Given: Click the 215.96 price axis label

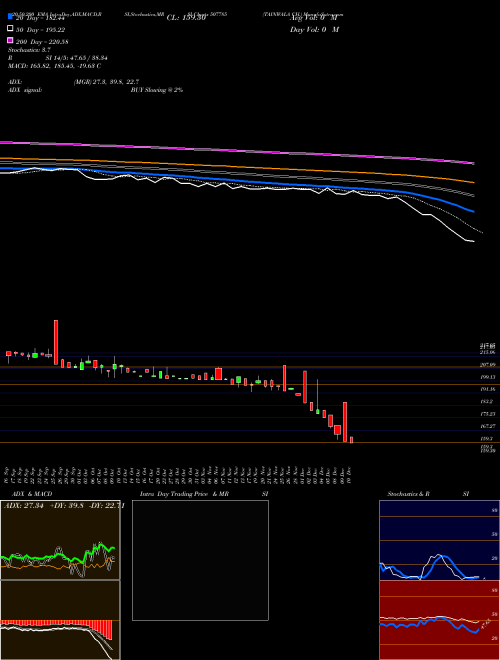Looking at the screenshot, I should tap(487, 352).
